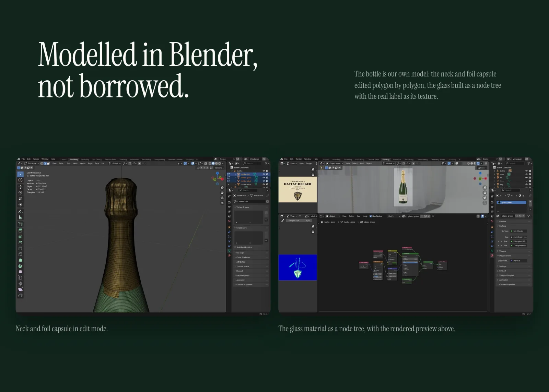Image resolution: width=549 pixels, height=392 pixels.
Task: Expand Viewport Display panel in right properties
Action: pos(514,275)
